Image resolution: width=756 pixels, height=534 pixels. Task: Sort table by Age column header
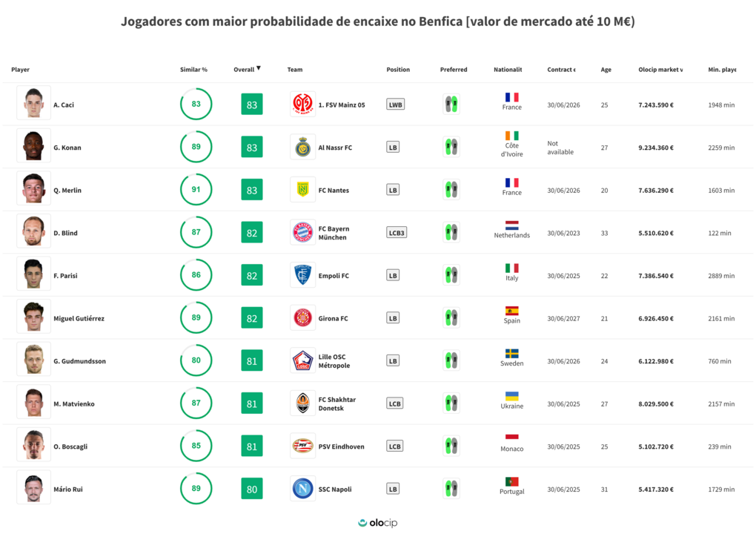tap(606, 70)
